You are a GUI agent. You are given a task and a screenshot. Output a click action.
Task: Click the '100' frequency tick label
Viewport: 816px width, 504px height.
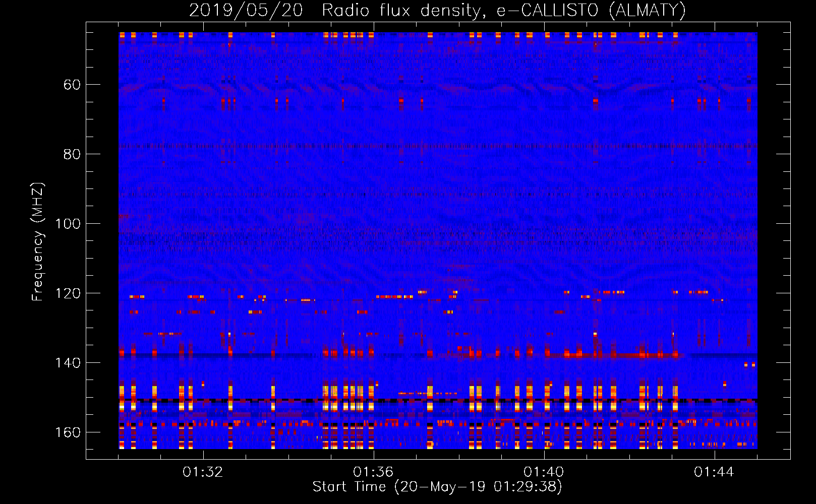point(68,224)
